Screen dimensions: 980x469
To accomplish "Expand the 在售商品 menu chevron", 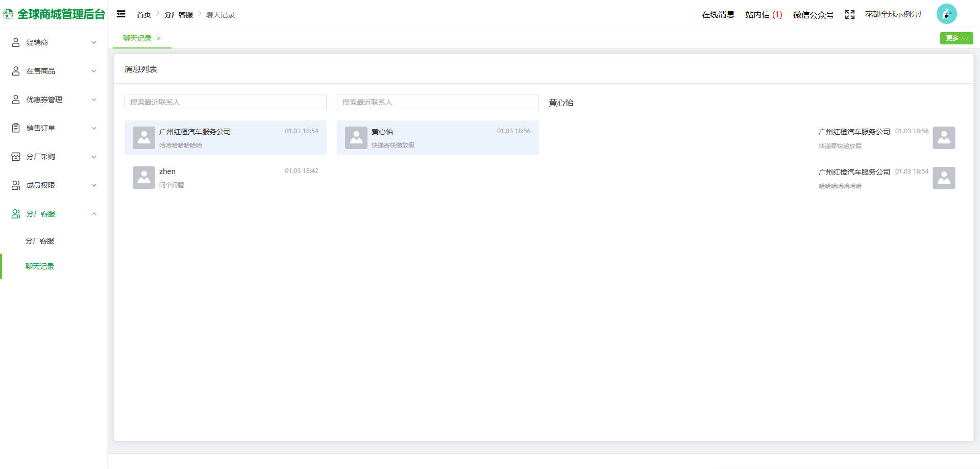I will (x=94, y=71).
